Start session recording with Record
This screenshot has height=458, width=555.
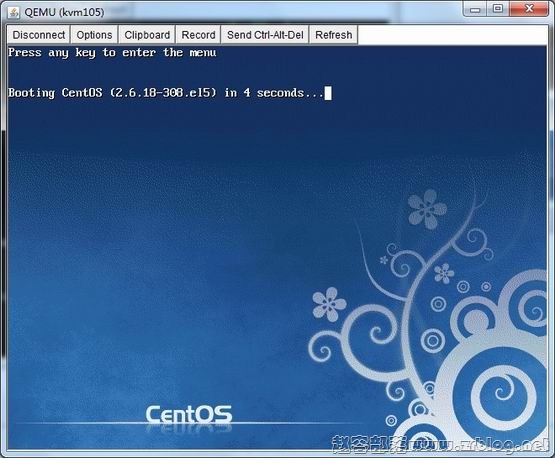[x=198, y=35]
